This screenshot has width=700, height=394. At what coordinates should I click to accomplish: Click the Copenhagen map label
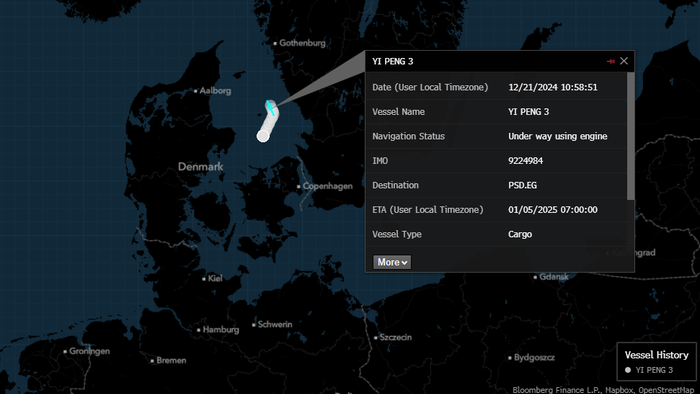[x=327, y=186]
